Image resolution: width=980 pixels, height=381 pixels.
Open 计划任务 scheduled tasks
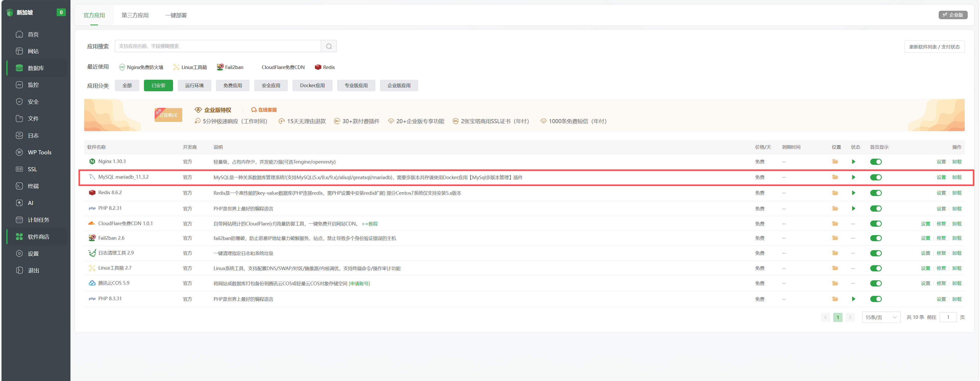[36, 220]
